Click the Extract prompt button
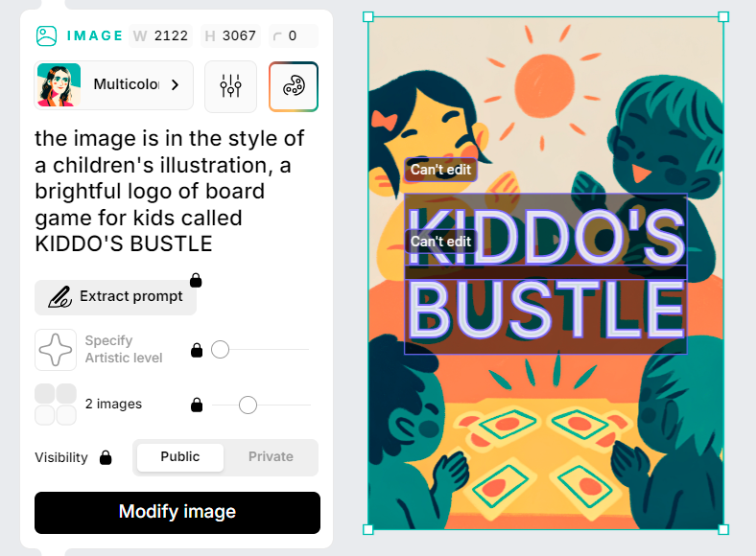This screenshot has width=756, height=556. tap(116, 297)
